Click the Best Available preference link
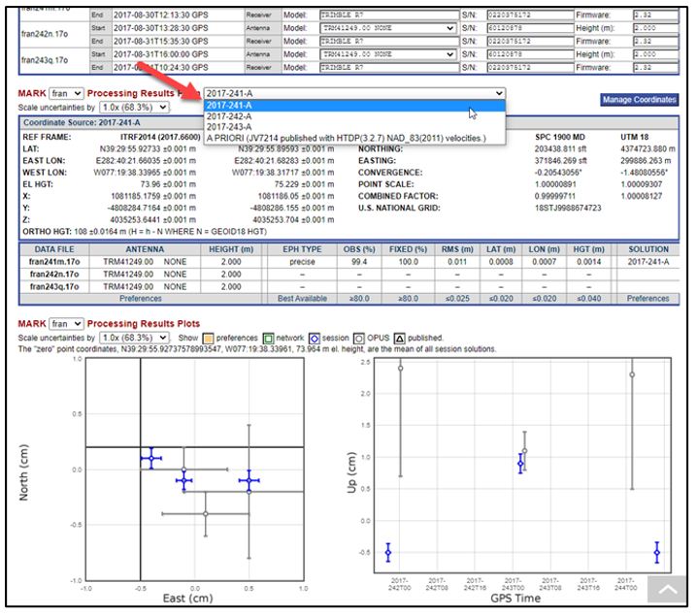697x616 pixels. (302, 299)
